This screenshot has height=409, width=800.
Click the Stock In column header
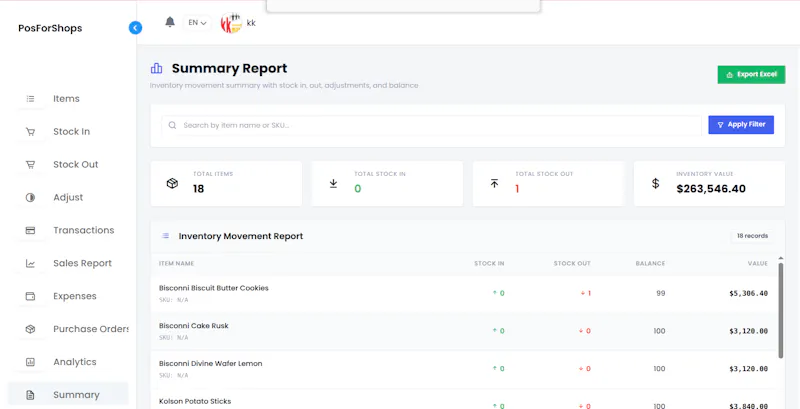489,264
